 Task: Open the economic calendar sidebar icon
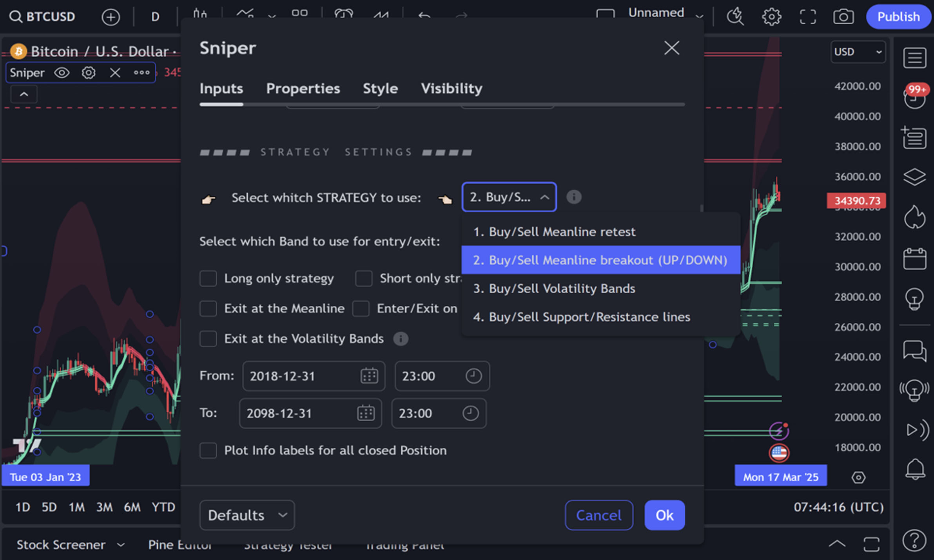click(914, 258)
